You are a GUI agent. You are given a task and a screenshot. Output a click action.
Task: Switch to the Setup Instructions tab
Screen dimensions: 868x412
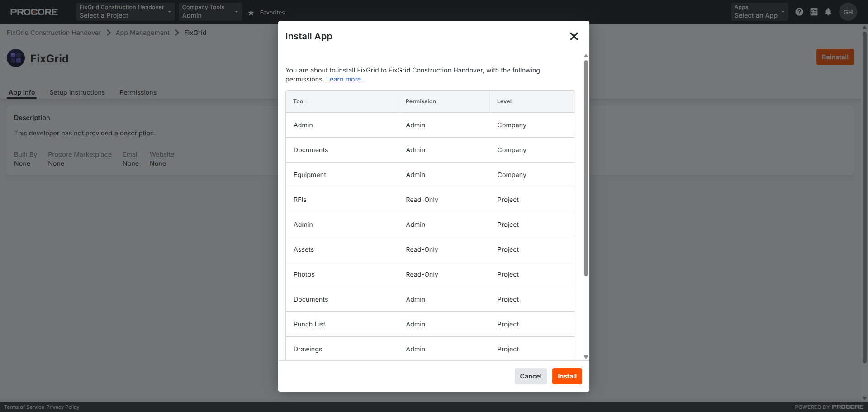(x=77, y=92)
